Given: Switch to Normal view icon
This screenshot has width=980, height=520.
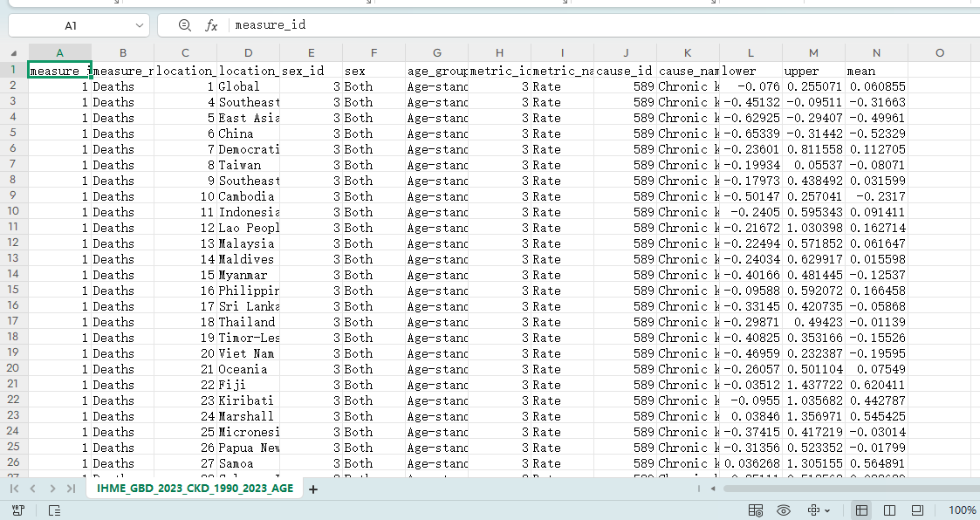Looking at the screenshot, I should tap(861, 510).
